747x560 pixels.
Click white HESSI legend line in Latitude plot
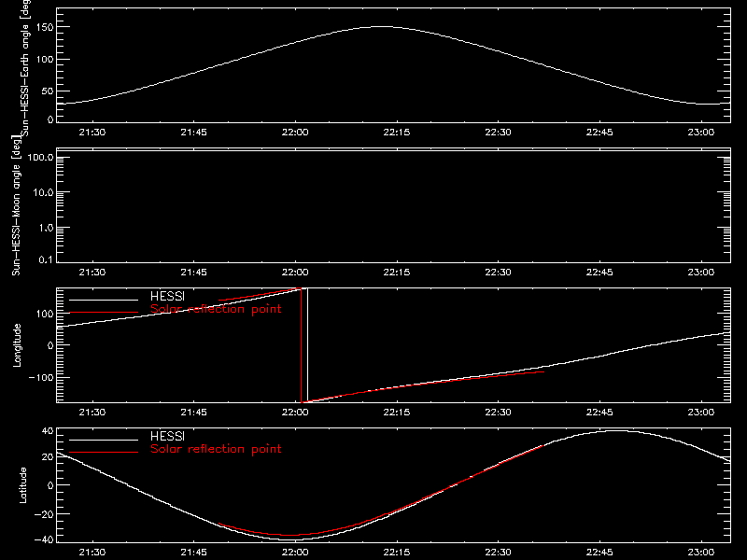104,440
